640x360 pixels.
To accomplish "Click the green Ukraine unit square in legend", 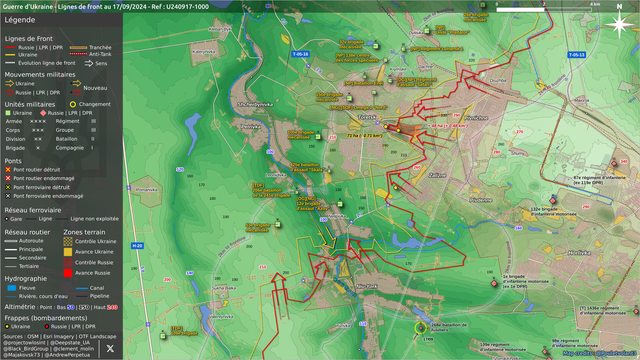I will tap(7, 113).
